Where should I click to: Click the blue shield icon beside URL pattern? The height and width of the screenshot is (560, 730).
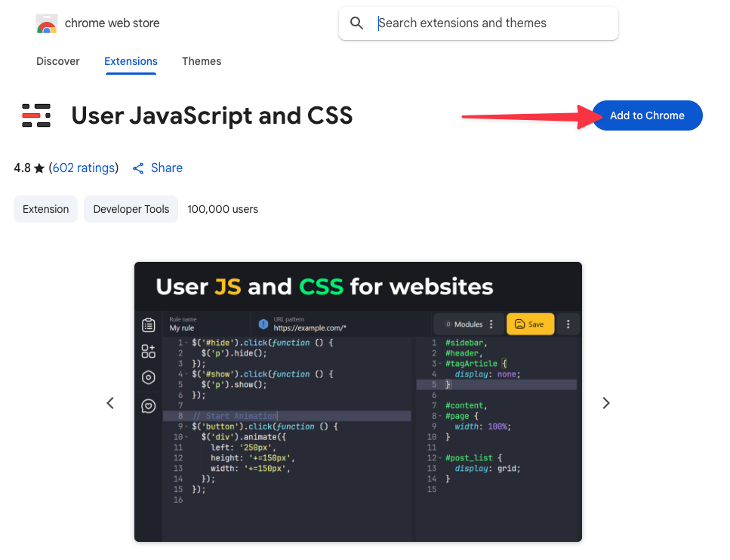click(x=263, y=324)
